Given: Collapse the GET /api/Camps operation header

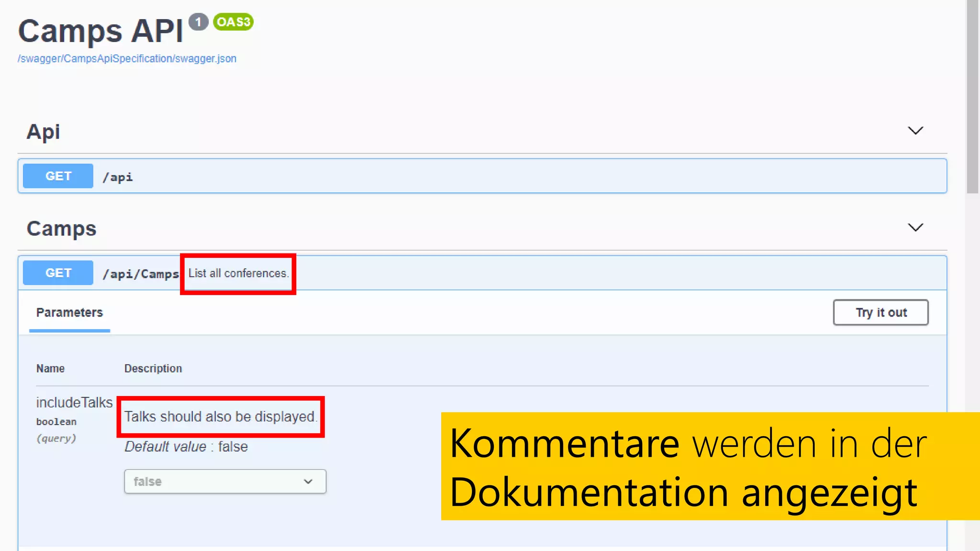Looking at the screenshot, I should click(x=482, y=273).
